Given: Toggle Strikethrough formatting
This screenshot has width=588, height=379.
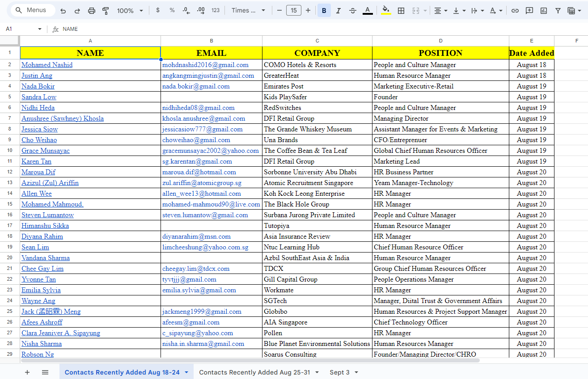Looking at the screenshot, I should pos(353,11).
